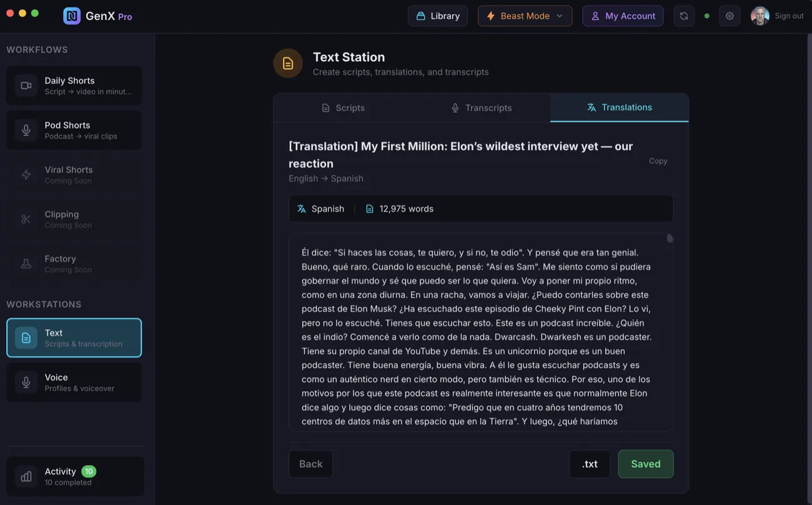Switch to the Scripts tab
The image size is (812, 505).
343,108
